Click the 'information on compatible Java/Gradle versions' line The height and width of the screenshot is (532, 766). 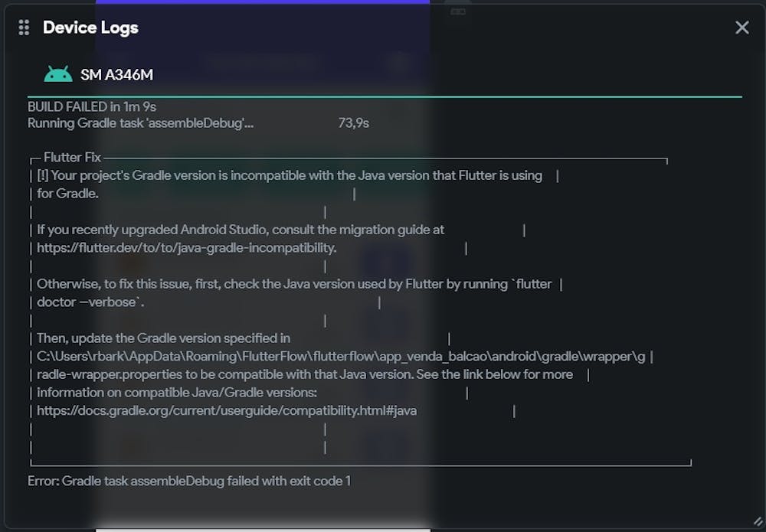point(176,393)
